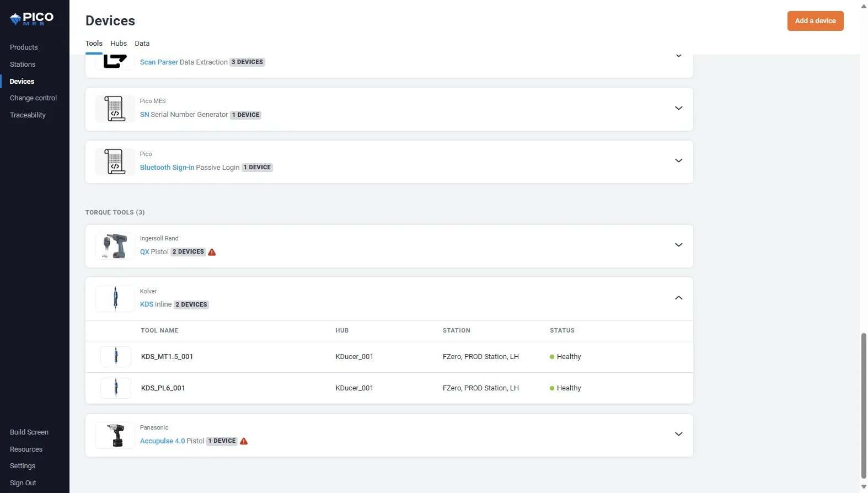Open Build Screen in the sidebar
This screenshot has width=868, height=493.
click(29, 432)
